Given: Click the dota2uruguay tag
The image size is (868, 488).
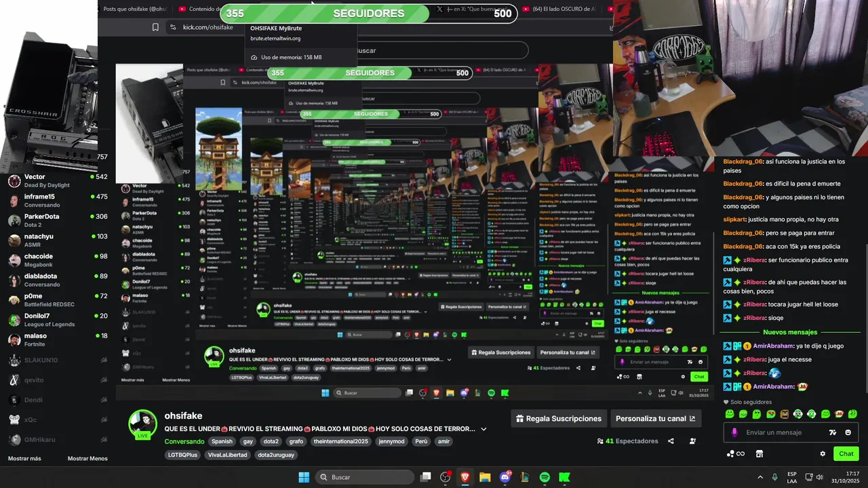Looking at the screenshot, I should click(x=276, y=455).
